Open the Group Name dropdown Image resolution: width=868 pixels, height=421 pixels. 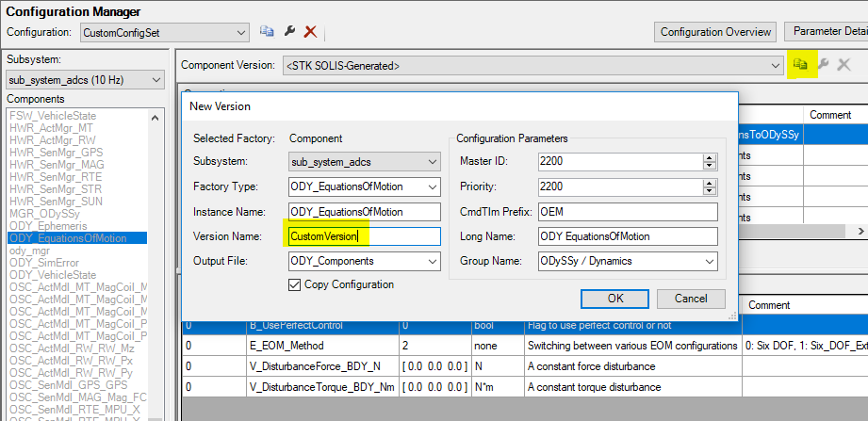point(709,261)
